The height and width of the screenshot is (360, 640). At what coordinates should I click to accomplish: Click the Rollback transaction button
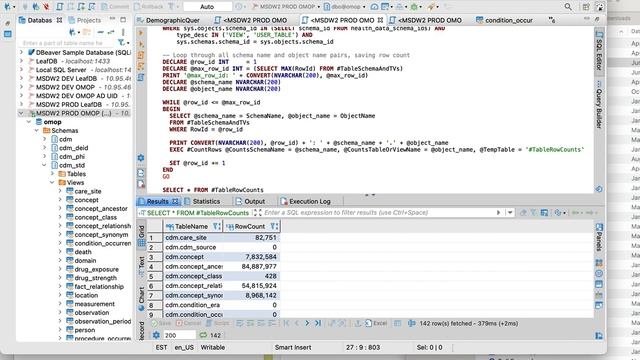tap(149, 7)
